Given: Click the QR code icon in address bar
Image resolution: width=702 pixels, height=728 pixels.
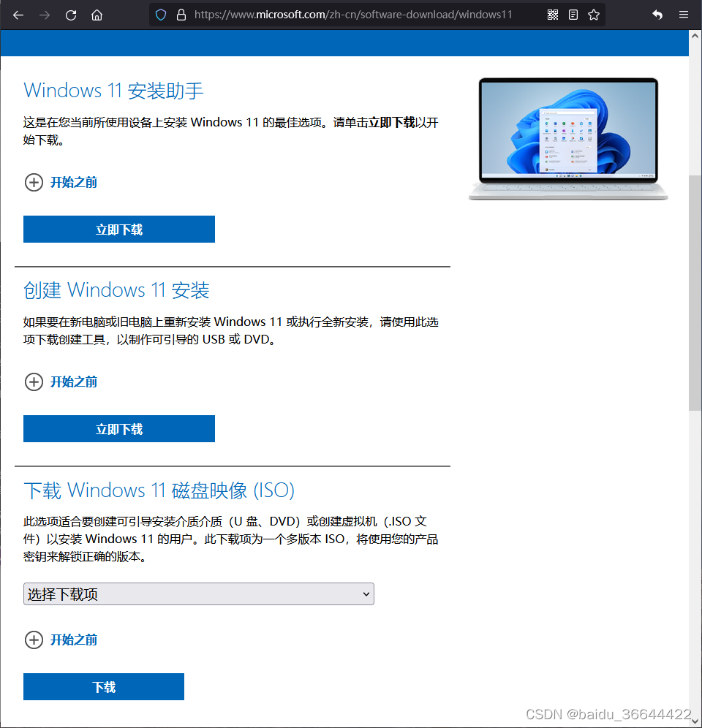Looking at the screenshot, I should click(552, 15).
